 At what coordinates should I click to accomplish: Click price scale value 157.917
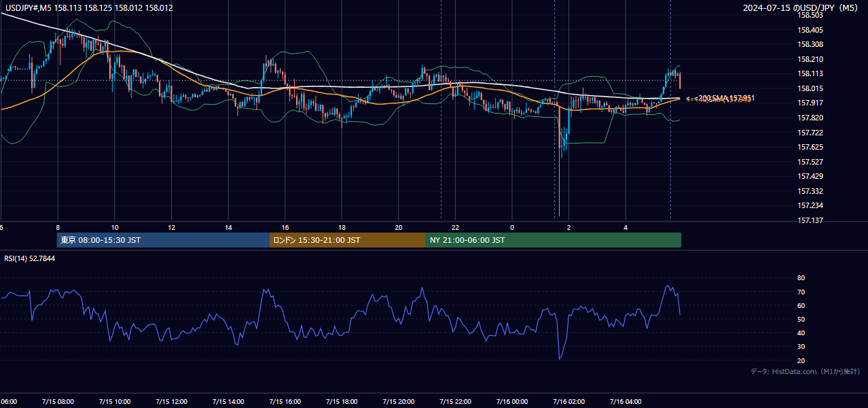(x=811, y=103)
